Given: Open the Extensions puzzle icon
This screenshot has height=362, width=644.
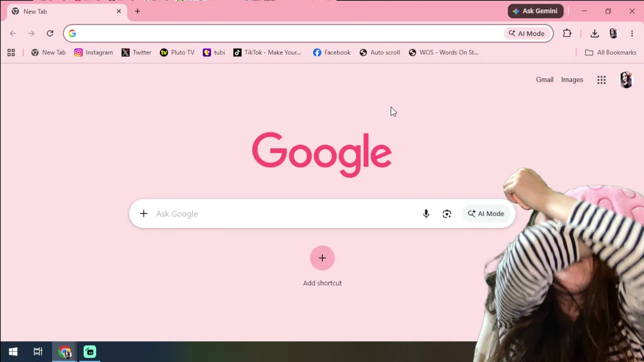Looking at the screenshot, I should click(x=567, y=34).
